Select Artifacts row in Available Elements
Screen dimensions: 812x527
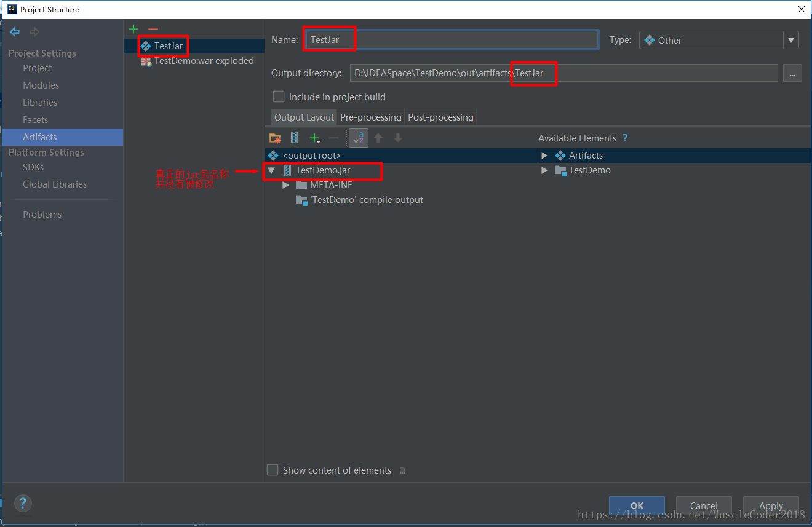click(674, 156)
